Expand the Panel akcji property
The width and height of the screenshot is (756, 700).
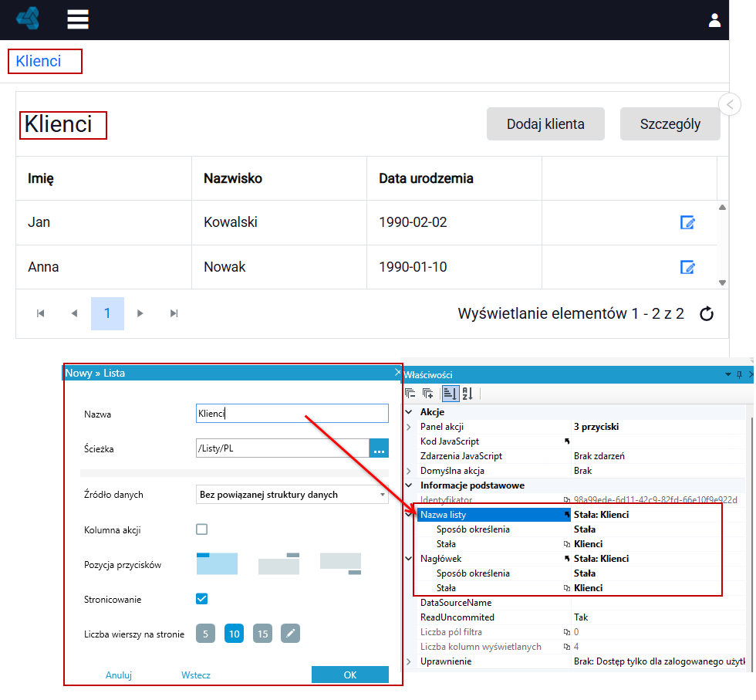(x=409, y=427)
